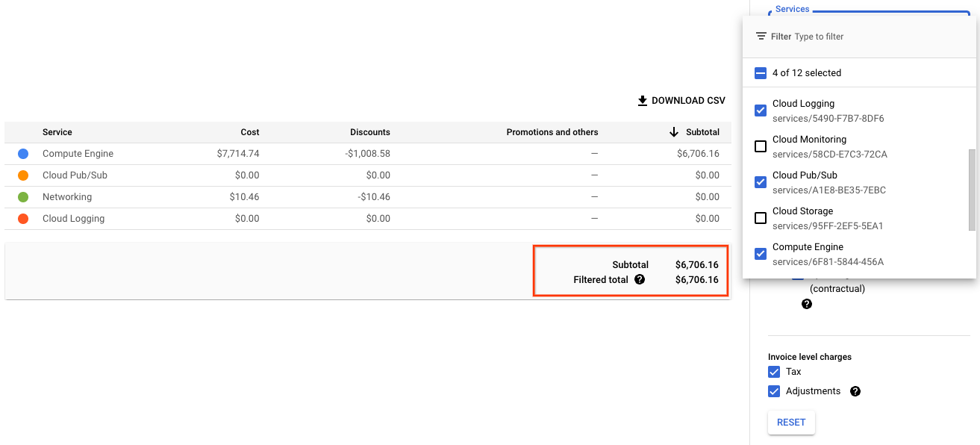980x445 pixels.
Task: Click the blue Compute Engine color dot
Action: (x=23, y=154)
